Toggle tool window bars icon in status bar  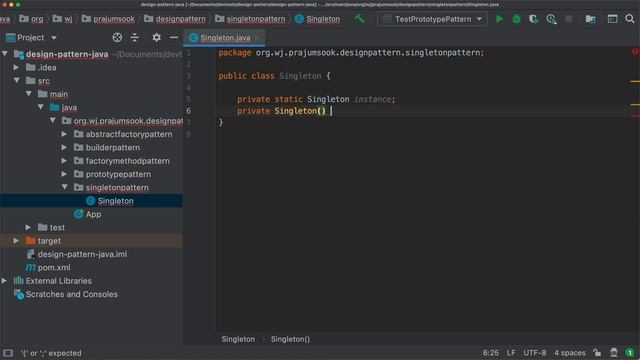[x=8, y=353]
